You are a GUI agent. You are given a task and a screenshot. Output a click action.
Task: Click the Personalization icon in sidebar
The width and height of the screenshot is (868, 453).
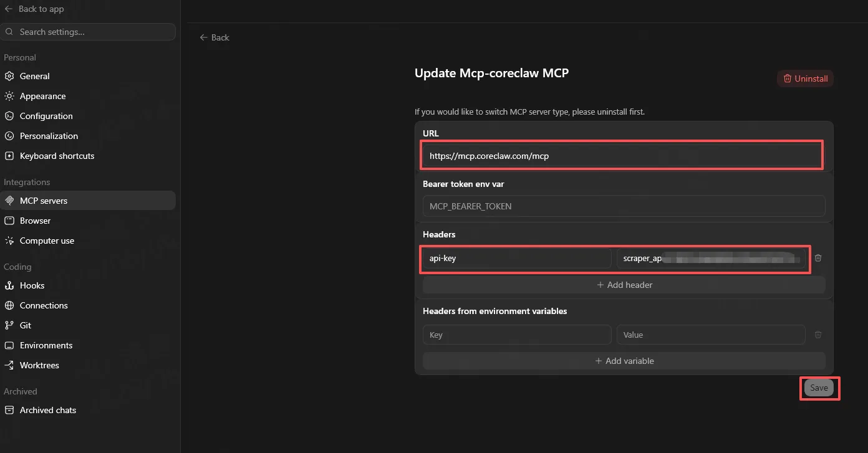(9, 136)
